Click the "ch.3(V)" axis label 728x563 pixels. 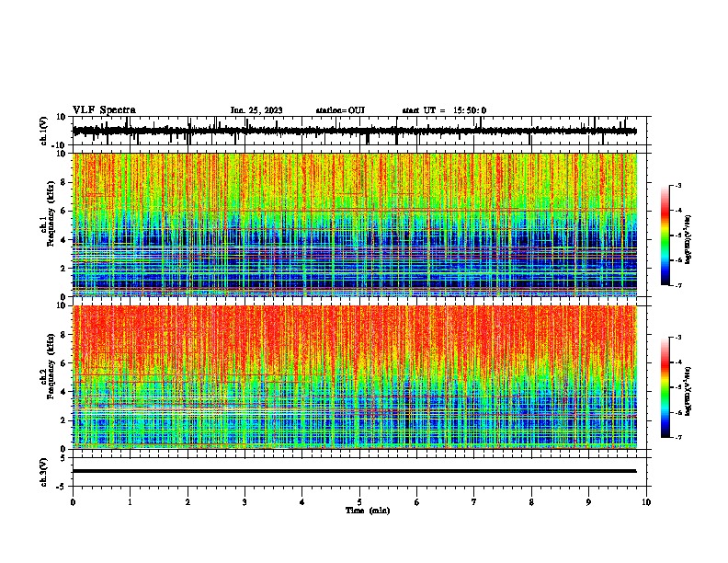coord(44,472)
